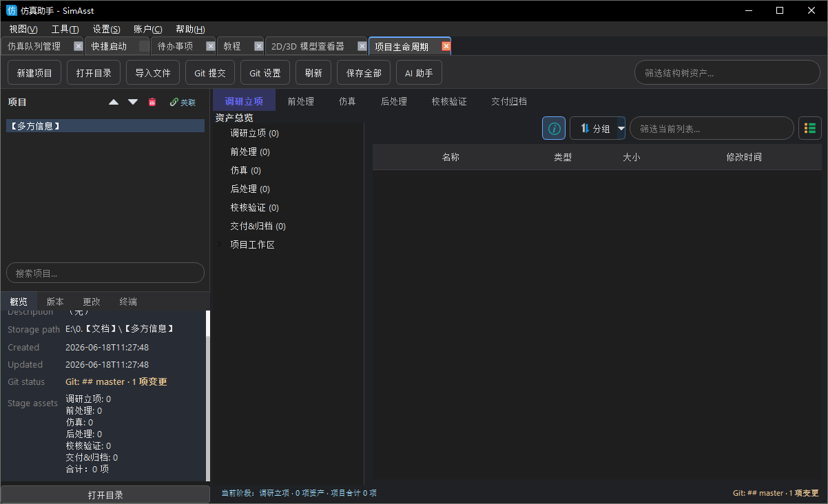828x504 pixels.
Task: Move project up with the up arrow
Action: pyautogui.click(x=114, y=102)
